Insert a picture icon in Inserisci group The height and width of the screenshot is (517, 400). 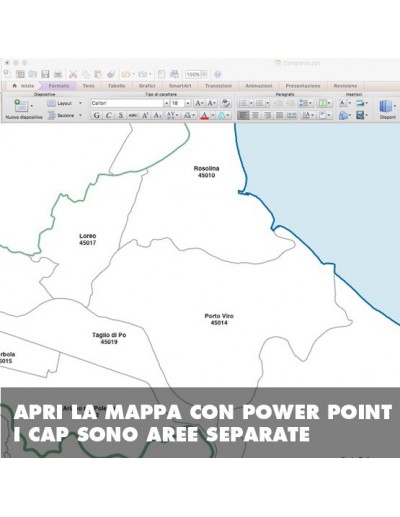[360, 103]
